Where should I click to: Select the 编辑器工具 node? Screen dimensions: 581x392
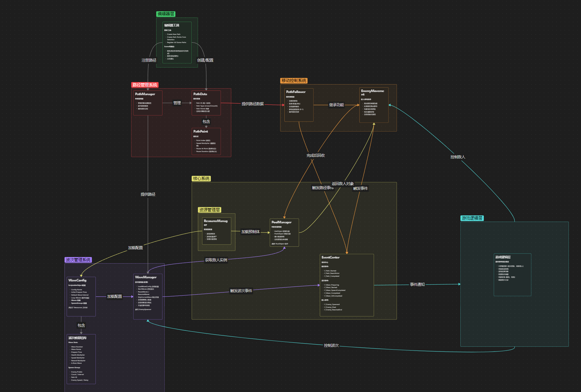tap(177, 42)
